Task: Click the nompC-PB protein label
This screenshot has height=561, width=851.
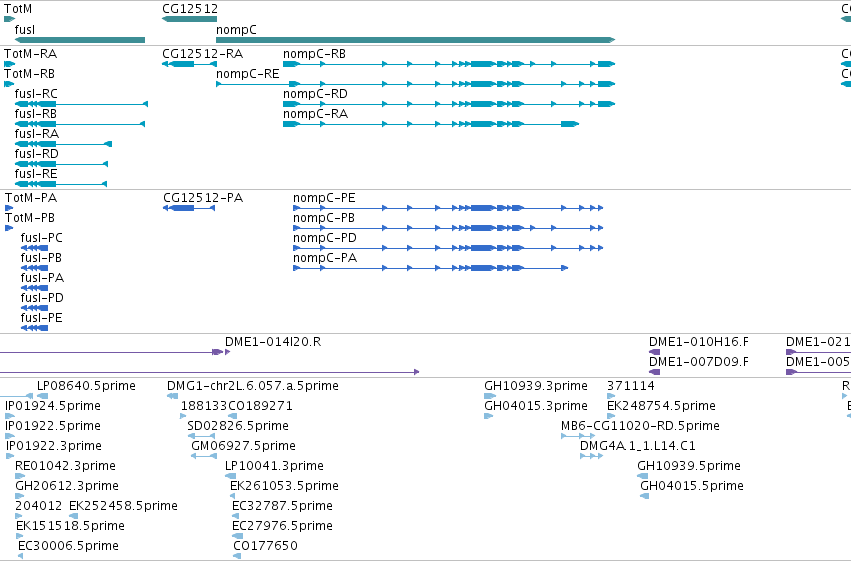Action: pos(324,218)
